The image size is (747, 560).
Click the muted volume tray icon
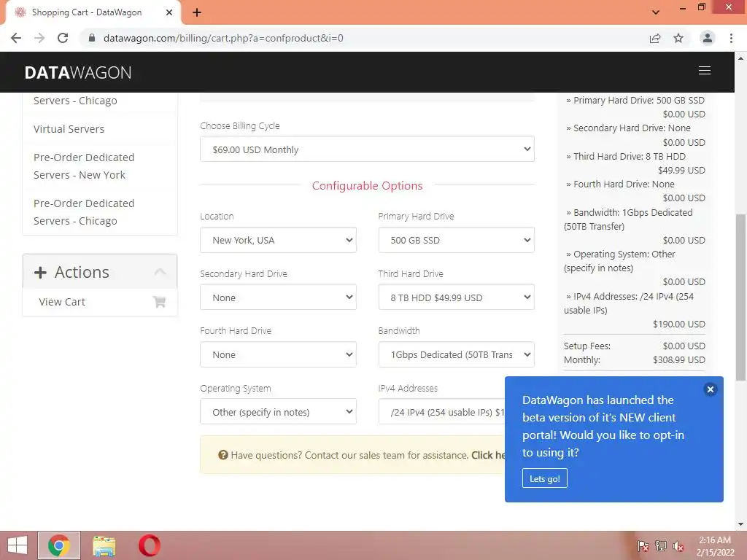pyautogui.click(x=678, y=546)
